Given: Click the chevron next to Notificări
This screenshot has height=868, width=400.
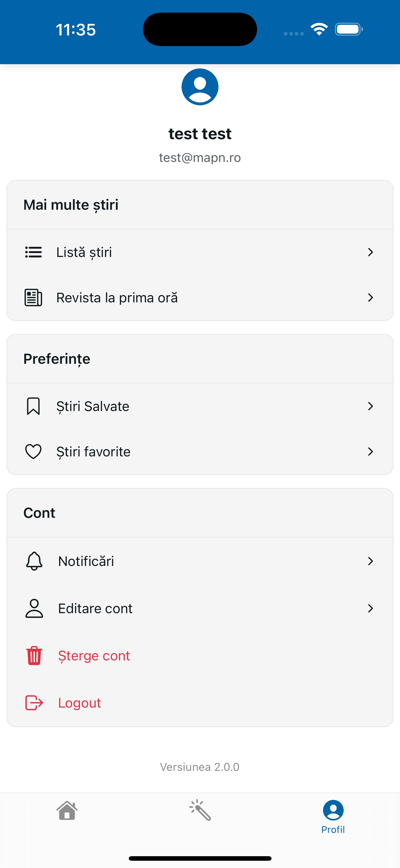Looking at the screenshot, I should [x=370, y=561].
